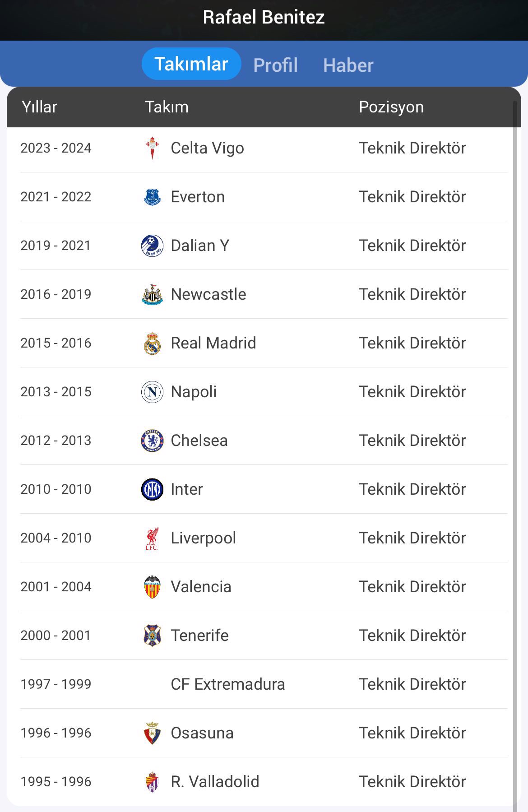The image size is (528, 812).
Task: Switch to the Profil tab
Action: (x=275, y=65)
